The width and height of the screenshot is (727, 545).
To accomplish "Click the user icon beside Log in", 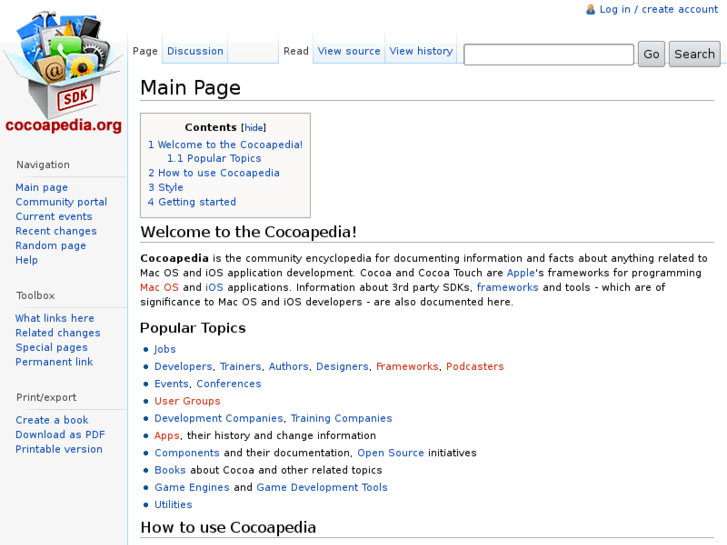I will coord(590,9).
